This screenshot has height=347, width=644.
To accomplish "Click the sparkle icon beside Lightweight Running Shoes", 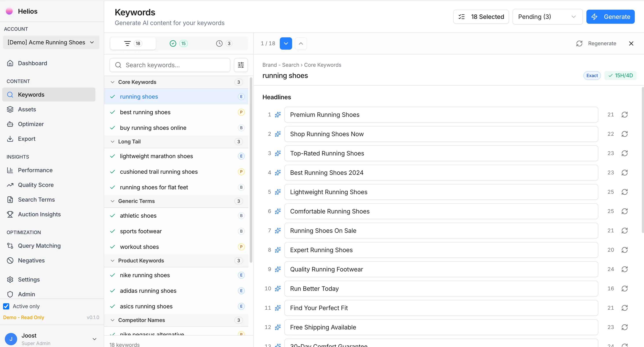I will click(278, 192).
